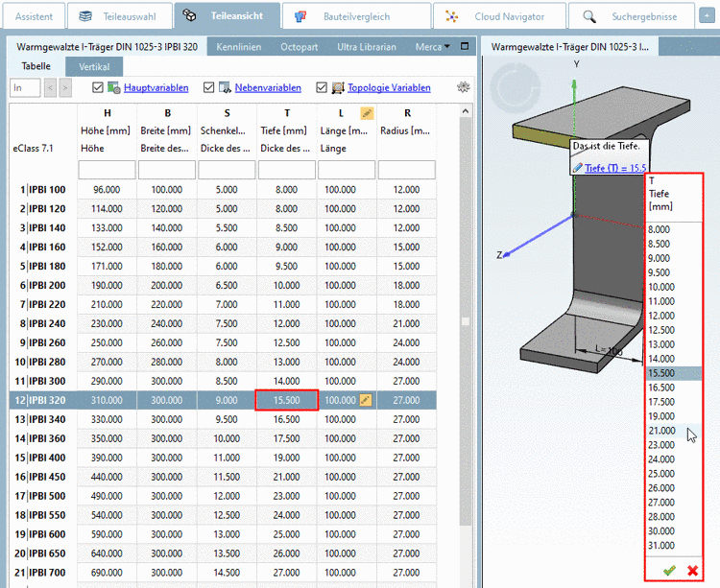
Task: Toggle the Topologie Variablen checkbox
Action: coord(322,88)
